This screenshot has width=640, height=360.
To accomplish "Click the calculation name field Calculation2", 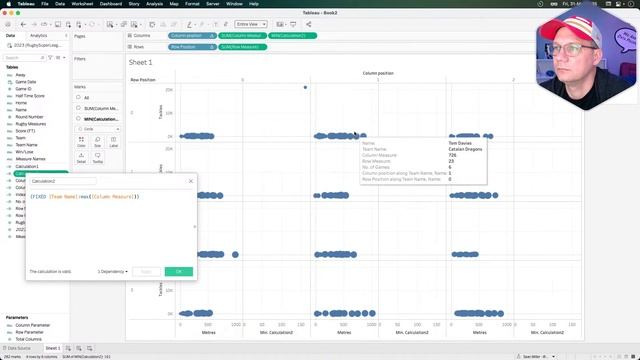I will 63,181.
